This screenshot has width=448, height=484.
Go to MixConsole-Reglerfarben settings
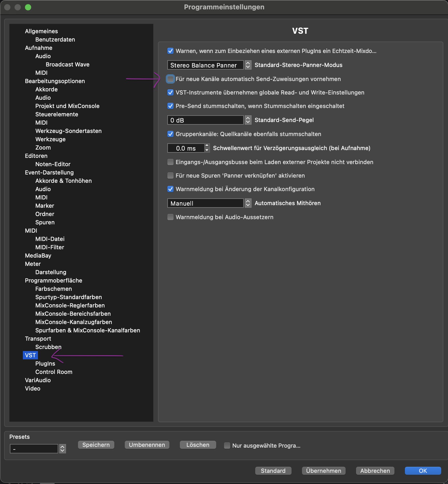(70, 305)
